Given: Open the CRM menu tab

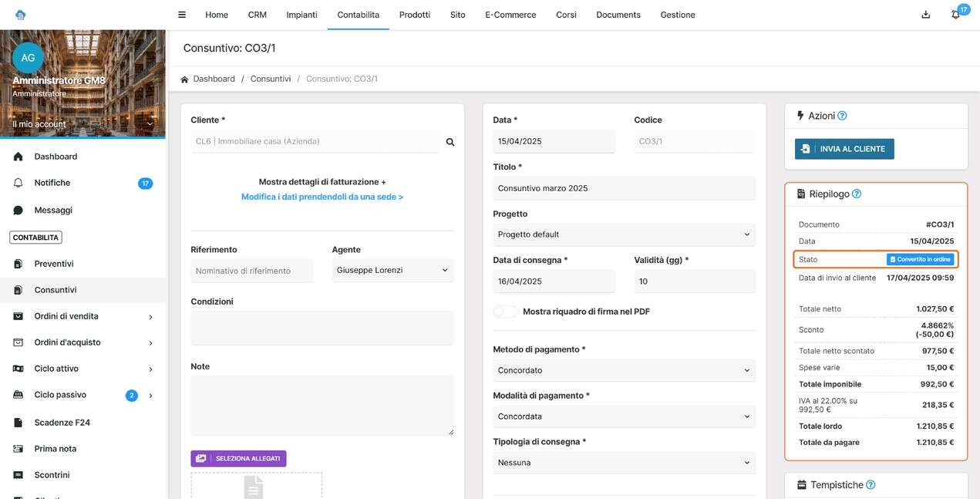Looking at the screenshot, I should click(x=257, y=15).
